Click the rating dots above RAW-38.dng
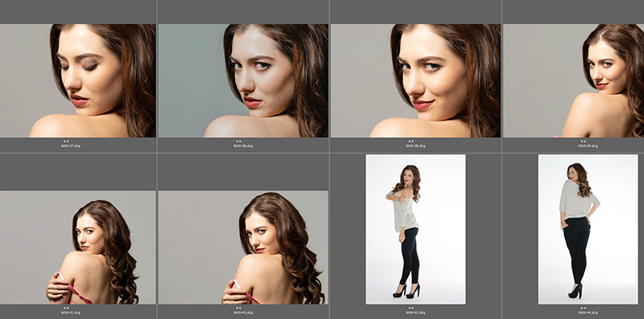644x319 pixels. pos(238,142)
